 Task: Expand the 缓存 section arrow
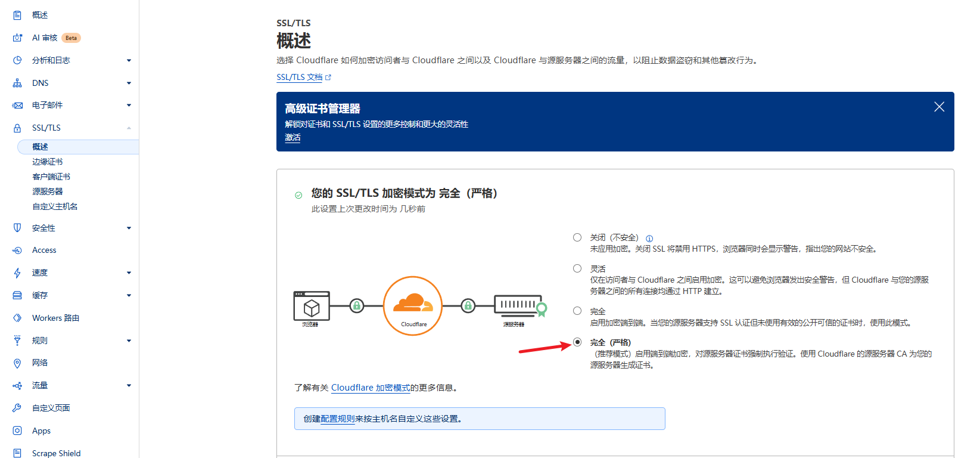129,295
